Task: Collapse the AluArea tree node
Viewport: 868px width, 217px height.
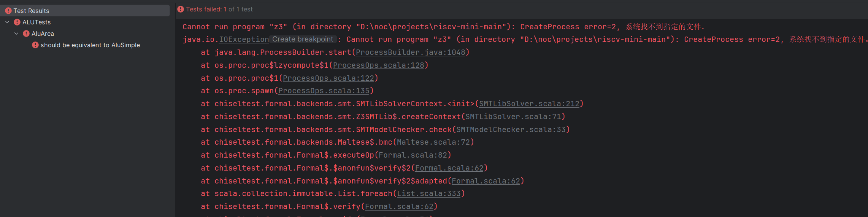Action: pos(16,34)
